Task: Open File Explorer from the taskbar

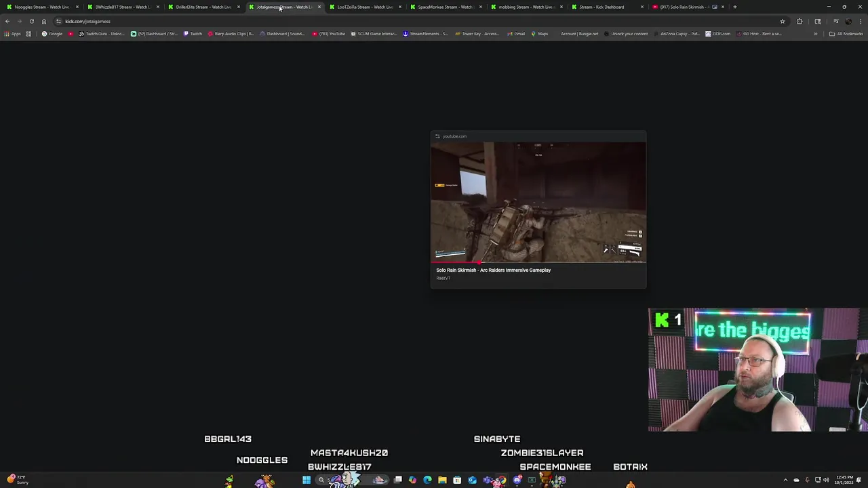Action: (x=442, y=481)
